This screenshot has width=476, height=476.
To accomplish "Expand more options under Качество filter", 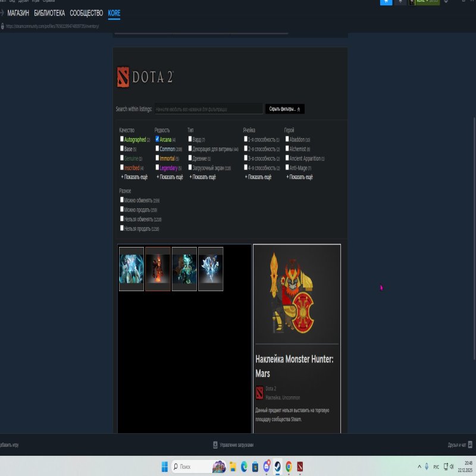I will 134,177.
